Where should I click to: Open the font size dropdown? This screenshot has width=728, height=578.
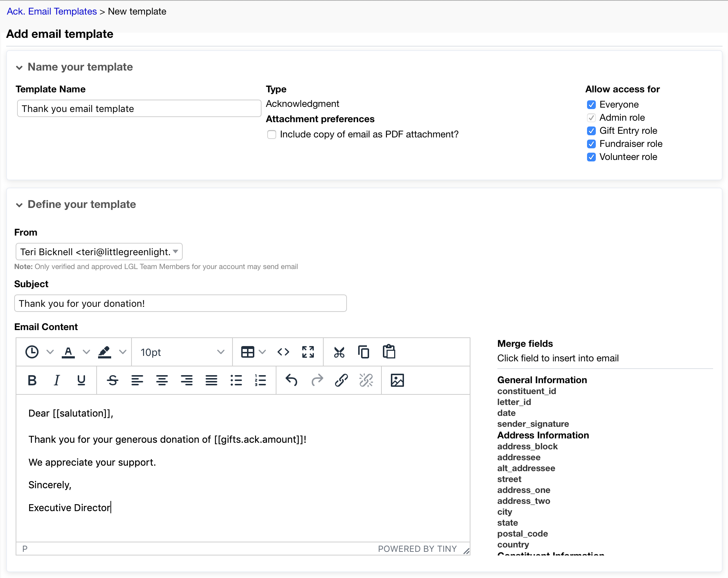(181, 352)
